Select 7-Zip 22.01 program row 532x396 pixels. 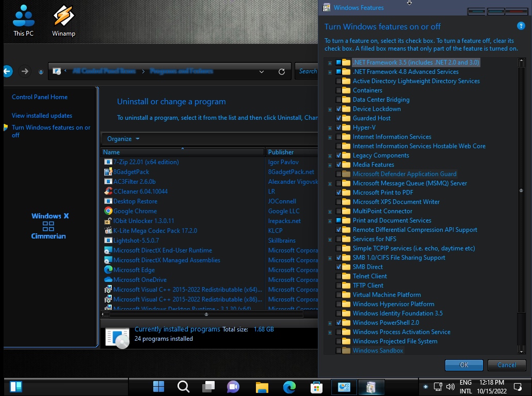(146, 162)
